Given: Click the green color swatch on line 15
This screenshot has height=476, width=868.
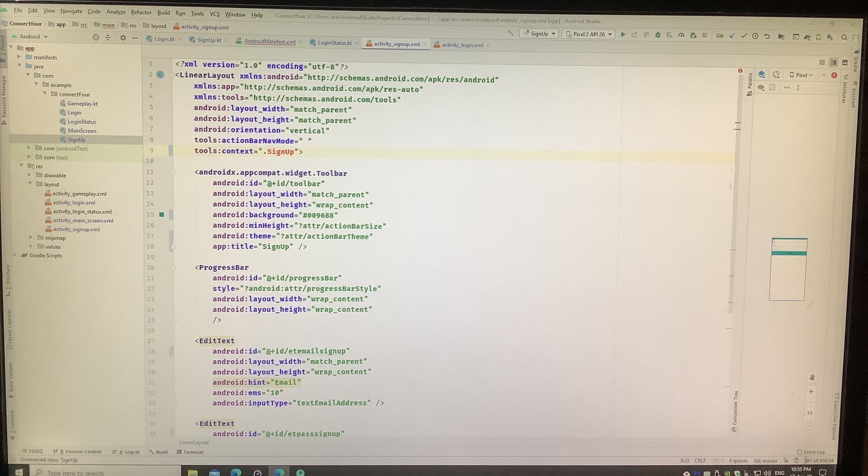Looking at the screenshot, I should pyautogui.click(x=161, y=215).
